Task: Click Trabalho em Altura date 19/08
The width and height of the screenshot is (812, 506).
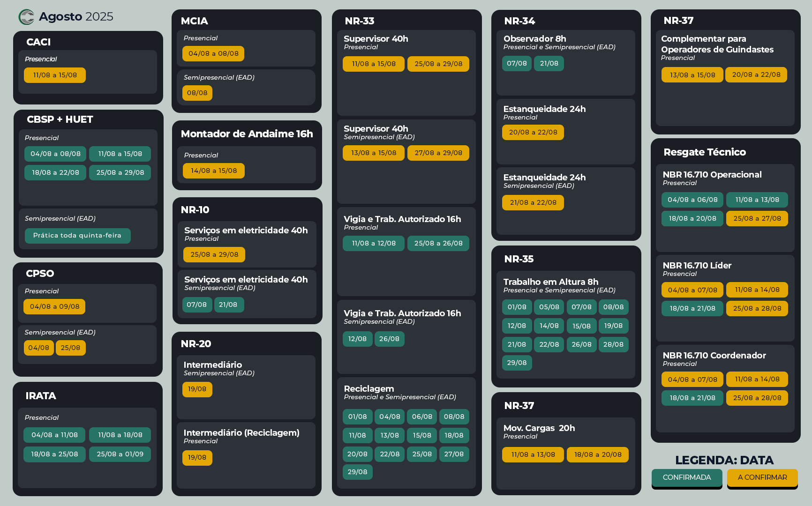Action: [613, 326]
